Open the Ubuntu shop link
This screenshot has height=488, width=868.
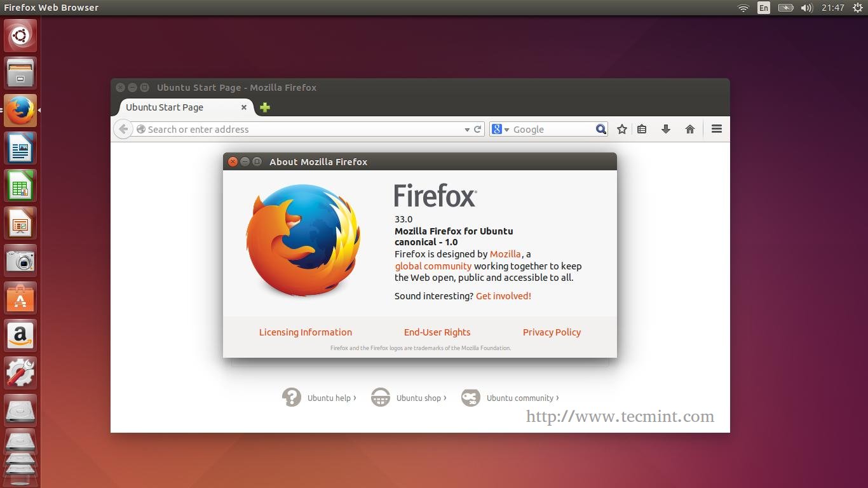pos(409,398)
